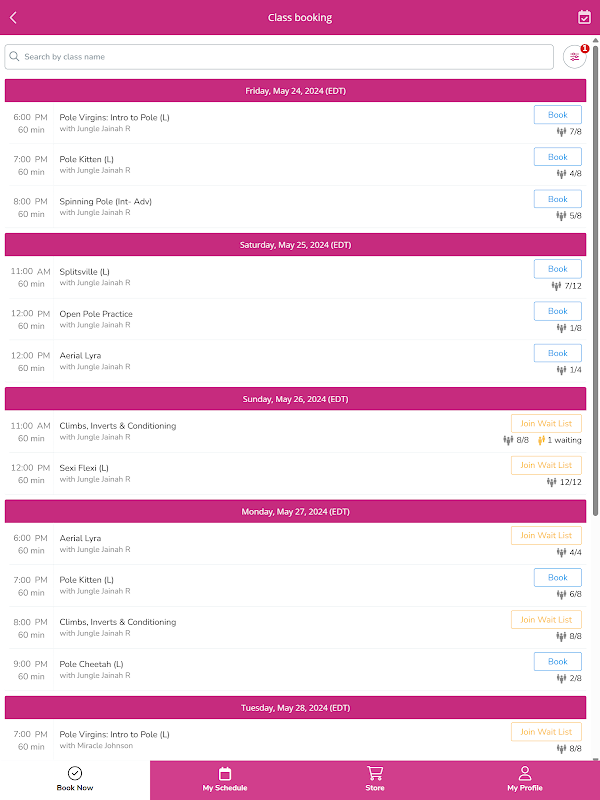The width and height of the screenshot is (600, 800).
Task: Select the Book Now tab
Action: (x=75, y=779)
